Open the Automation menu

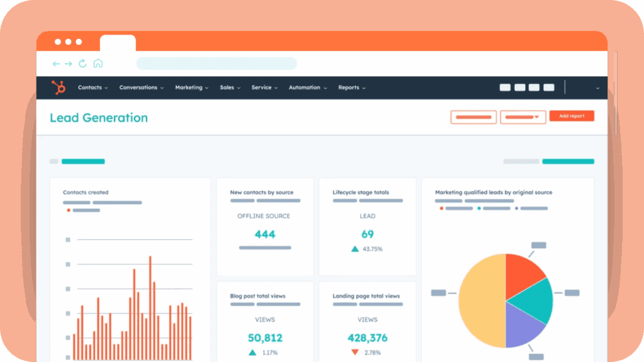coord(308,88)
